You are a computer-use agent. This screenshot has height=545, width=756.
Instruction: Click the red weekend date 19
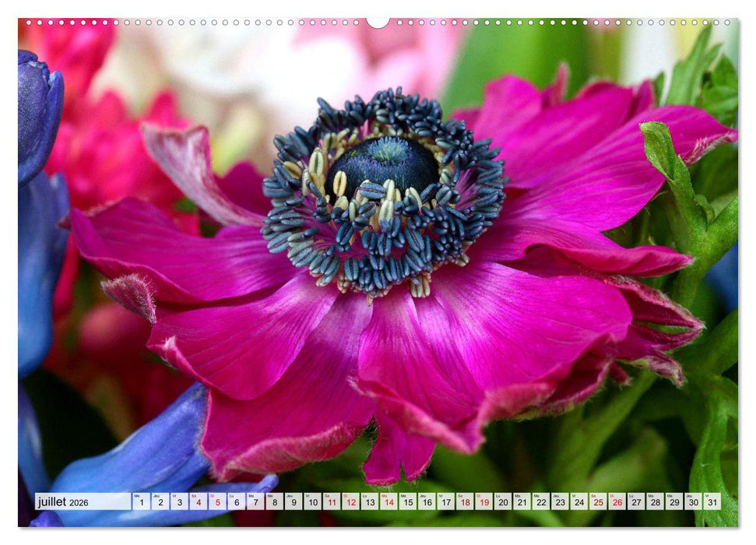tap(483, 503)
